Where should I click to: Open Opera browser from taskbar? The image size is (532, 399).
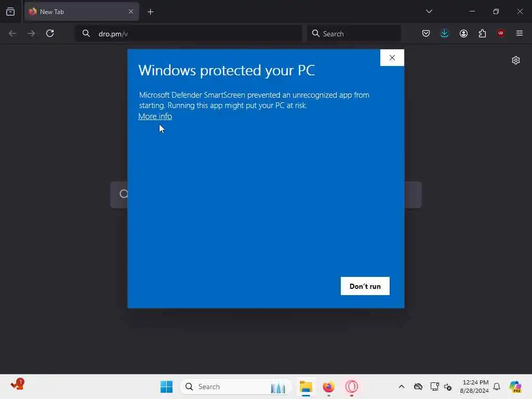(352, 387)
